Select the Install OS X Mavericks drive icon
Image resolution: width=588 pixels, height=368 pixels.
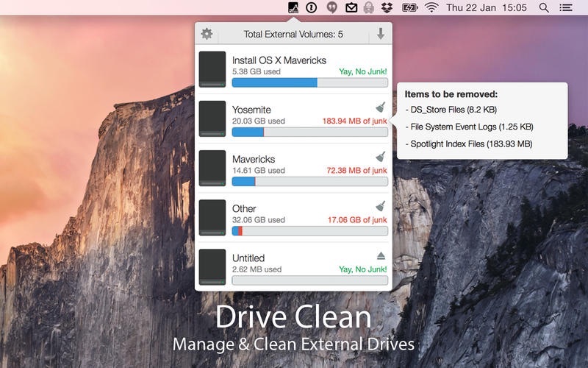[212, 69]
